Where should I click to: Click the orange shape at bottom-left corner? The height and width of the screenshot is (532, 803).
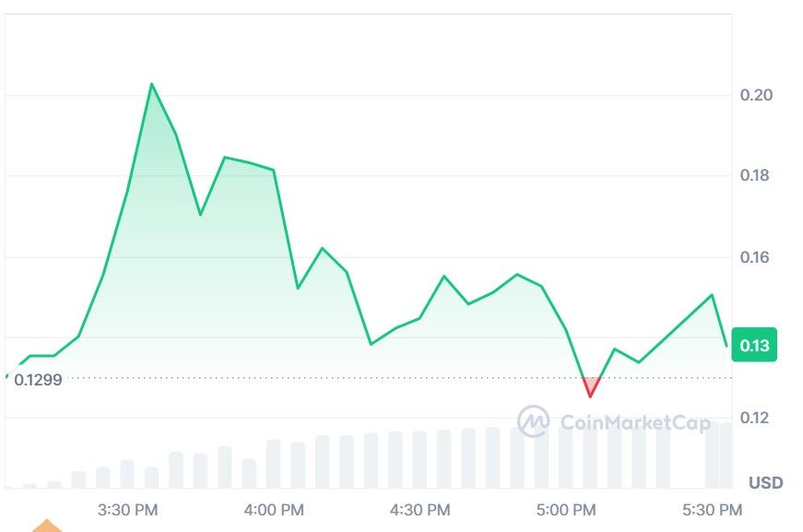pos(46,526)
